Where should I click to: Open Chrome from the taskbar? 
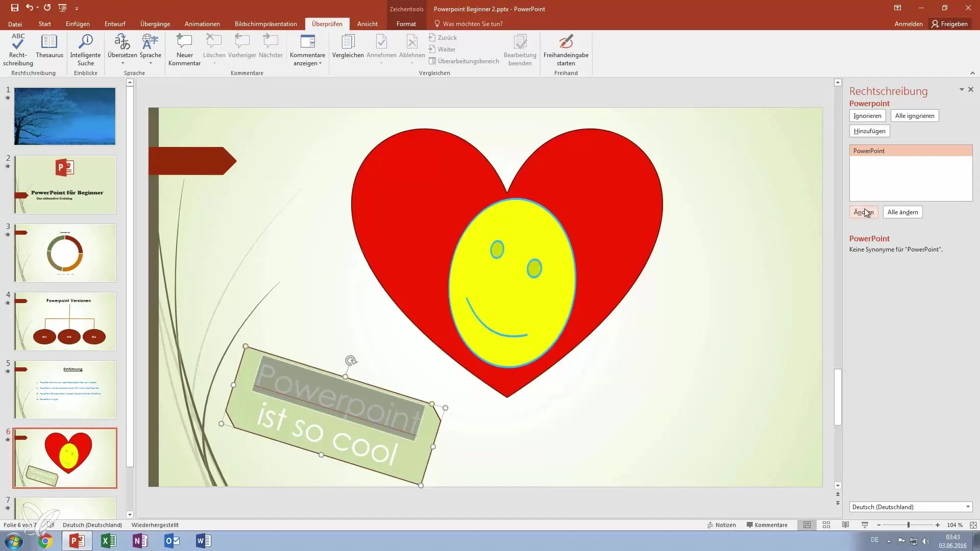click(x=45, y=541)
